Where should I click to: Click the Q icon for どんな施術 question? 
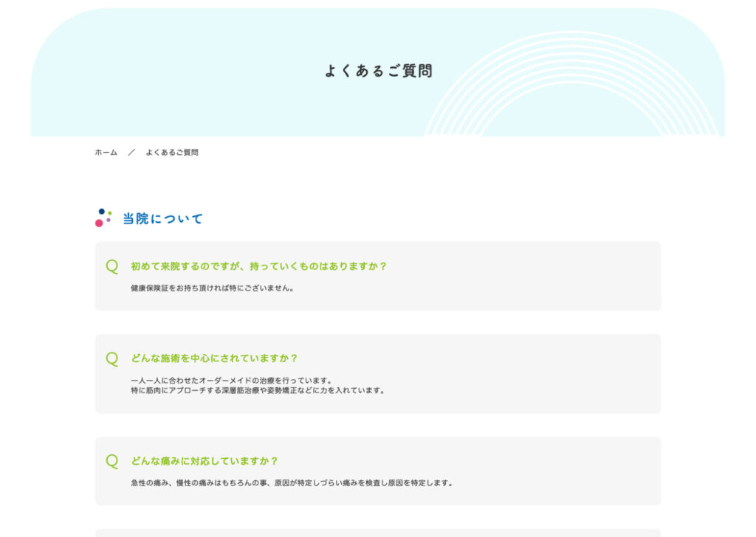tap(112, 358)
